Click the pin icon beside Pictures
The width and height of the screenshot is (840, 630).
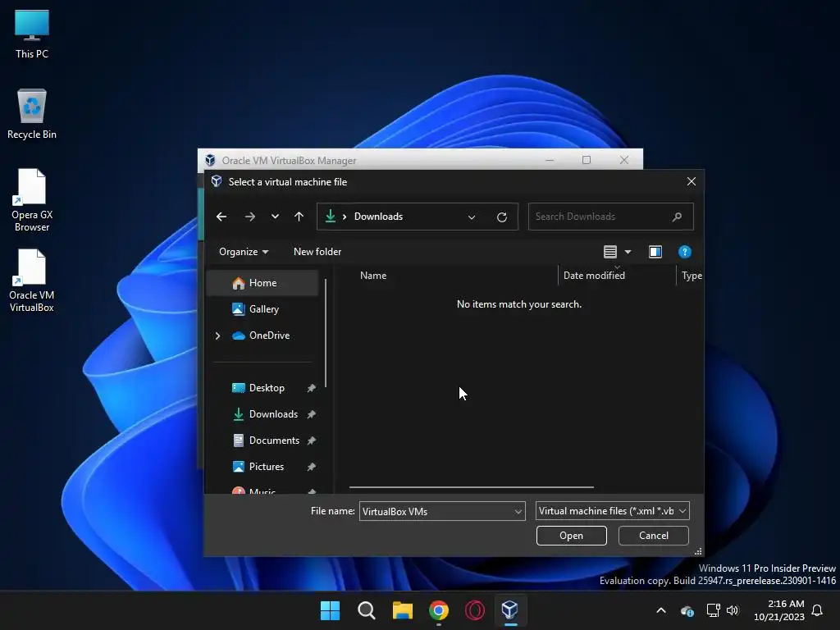coord(311,467)
